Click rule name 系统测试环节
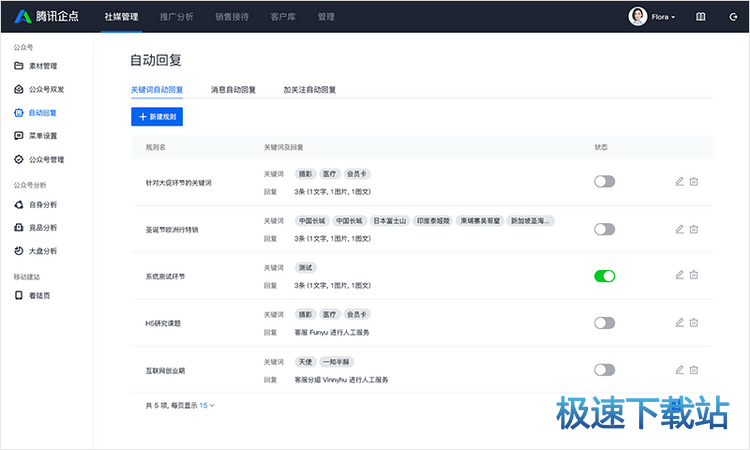Viewport: 750px width, 450px height. [x=165, y=276]
